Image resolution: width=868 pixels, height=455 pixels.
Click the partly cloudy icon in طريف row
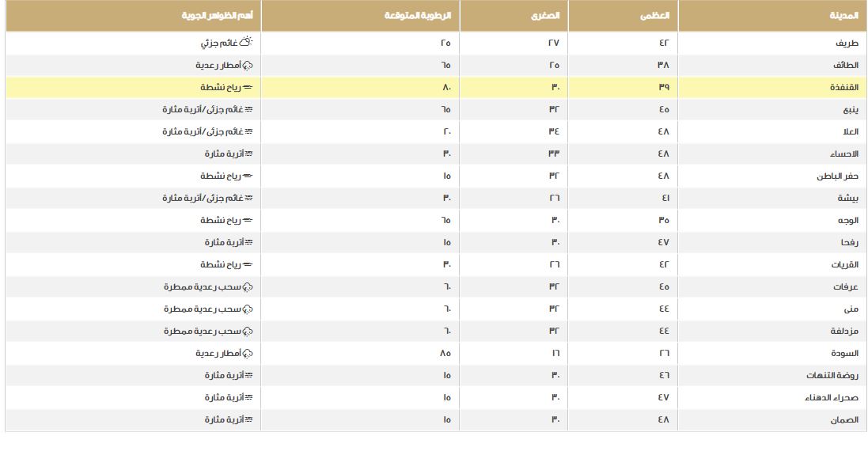pos(246,43)
